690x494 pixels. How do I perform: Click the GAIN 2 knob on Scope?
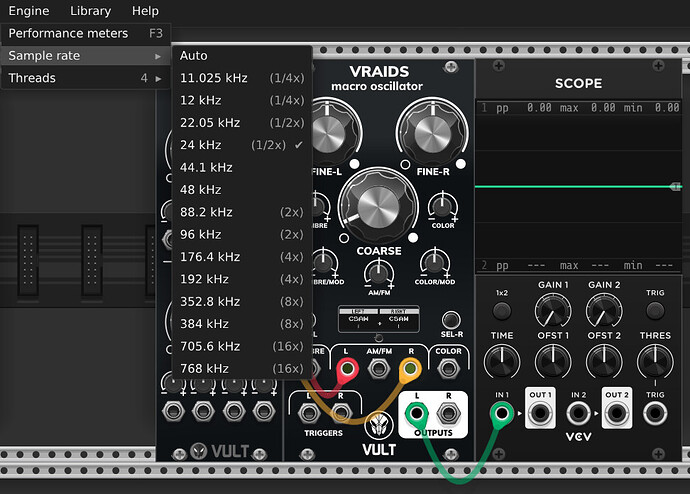(604, 311)
